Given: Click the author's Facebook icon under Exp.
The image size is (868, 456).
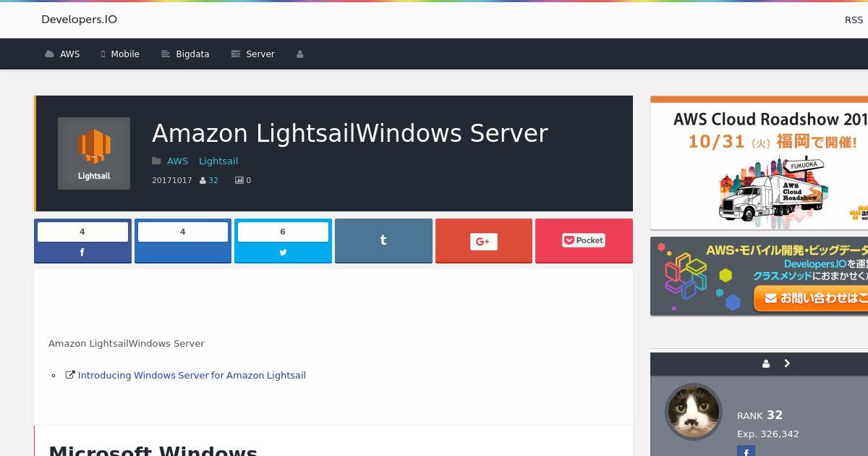Looking at the screenshot, I should [x=746, y=452].
